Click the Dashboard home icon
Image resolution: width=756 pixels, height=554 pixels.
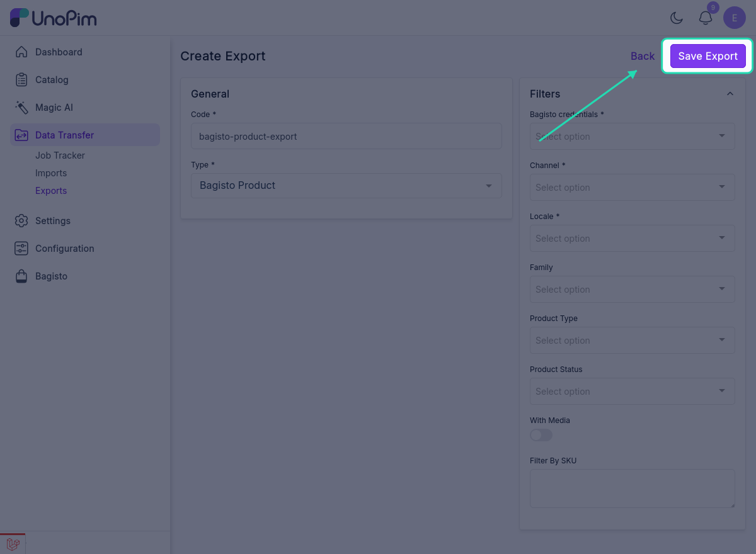click(x=21, y=52)
